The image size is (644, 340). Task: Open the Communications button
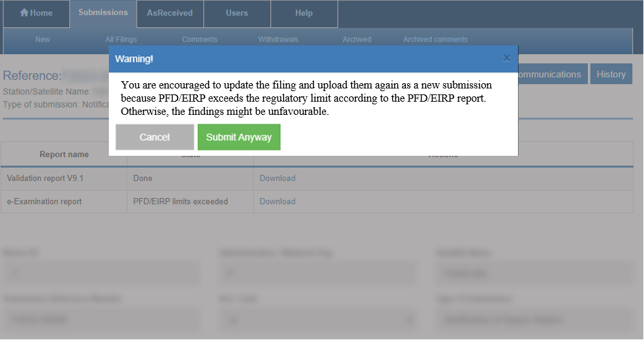pyautogui.click(x=551, y=74)
